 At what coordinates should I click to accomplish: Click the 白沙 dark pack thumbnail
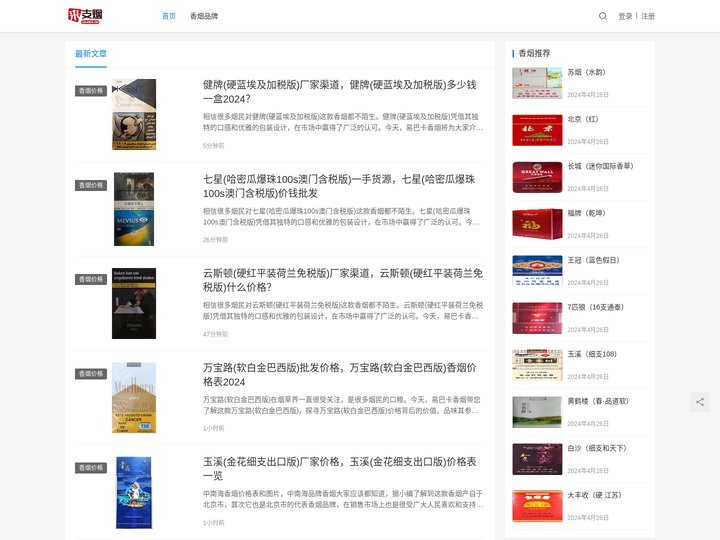tap(537, 459)
